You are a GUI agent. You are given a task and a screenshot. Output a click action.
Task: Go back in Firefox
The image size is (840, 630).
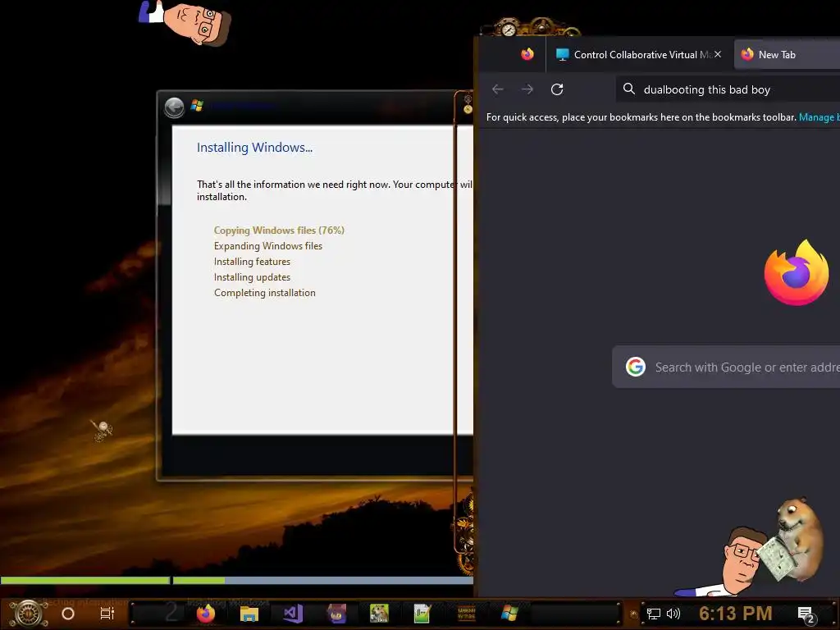pyautogui.click(x=498, y=89)
